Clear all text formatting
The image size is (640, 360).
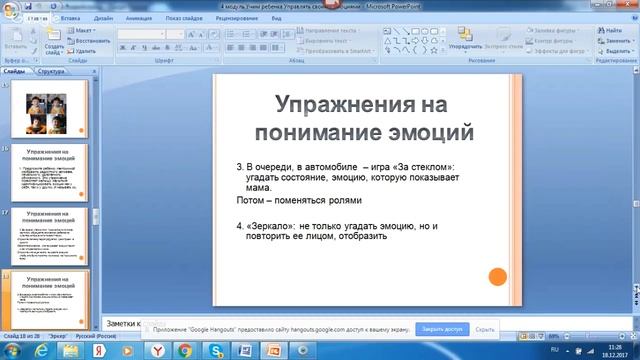213,35
